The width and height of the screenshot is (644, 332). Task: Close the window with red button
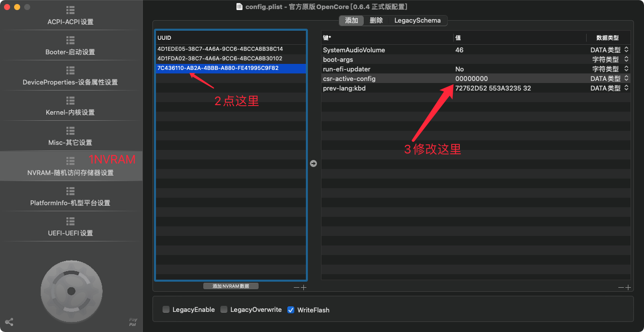click(7, 7)
